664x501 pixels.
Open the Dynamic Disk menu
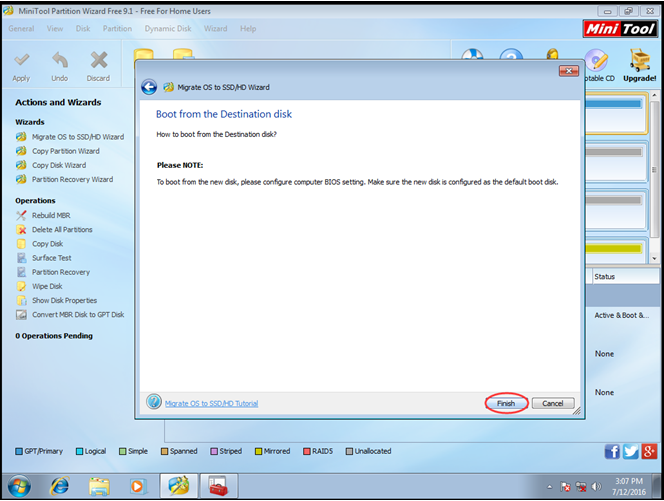click(x=168, y=29)
